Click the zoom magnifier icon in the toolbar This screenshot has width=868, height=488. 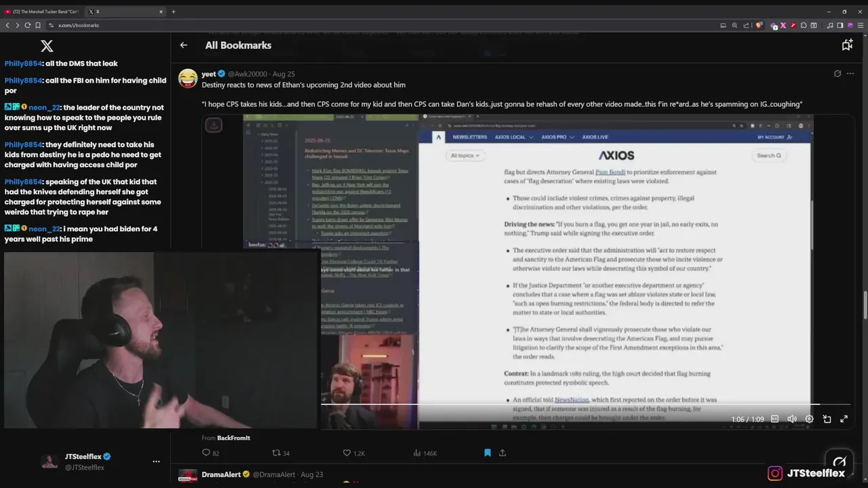pyautogui.click(x=734, y=25)
